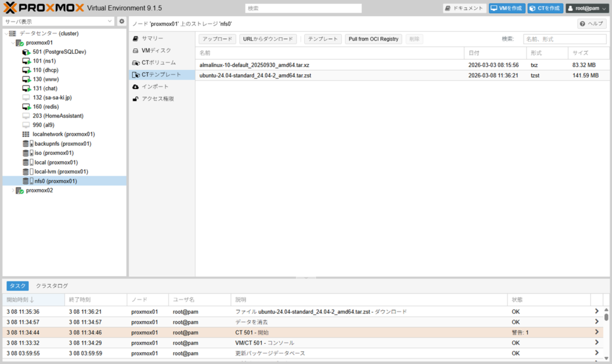Expand the proxmox02 node tree
Image resolution: width=612 pixels, height=364 pixels.
(12, 191)
